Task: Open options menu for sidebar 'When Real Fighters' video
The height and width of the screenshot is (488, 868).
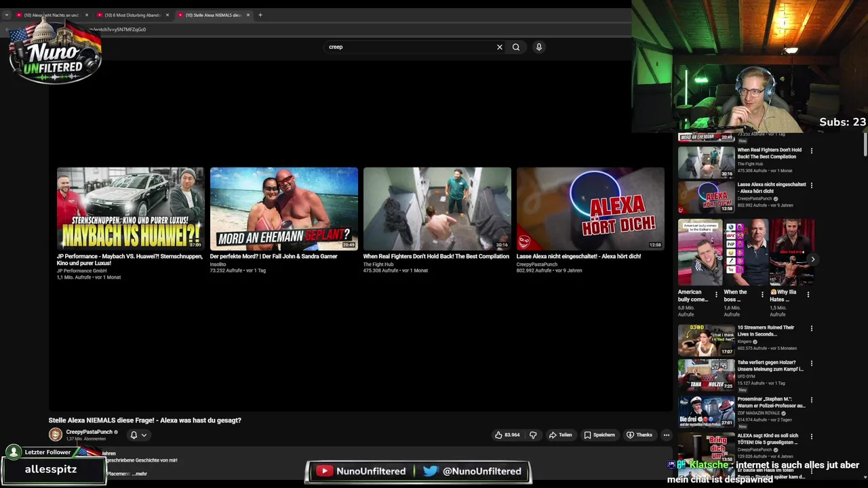Action: (812, 150)
